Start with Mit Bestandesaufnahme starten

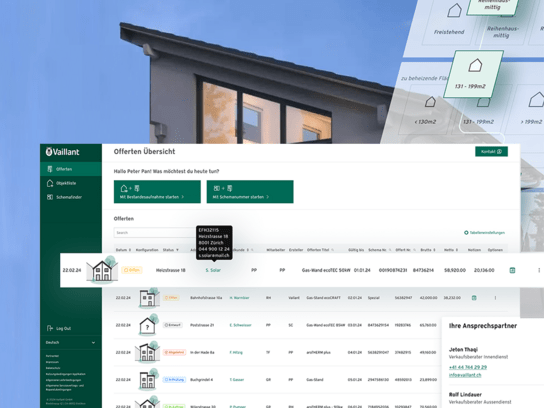[157, 192]
